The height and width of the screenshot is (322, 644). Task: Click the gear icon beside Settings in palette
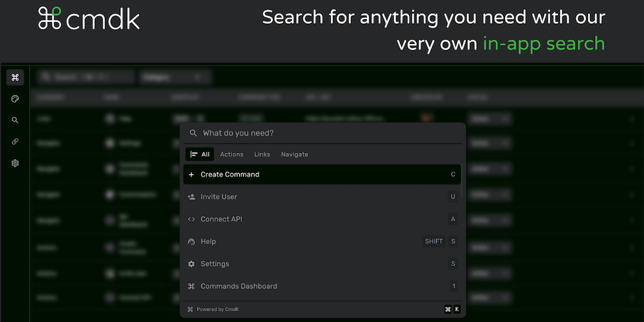click(191, 264)
